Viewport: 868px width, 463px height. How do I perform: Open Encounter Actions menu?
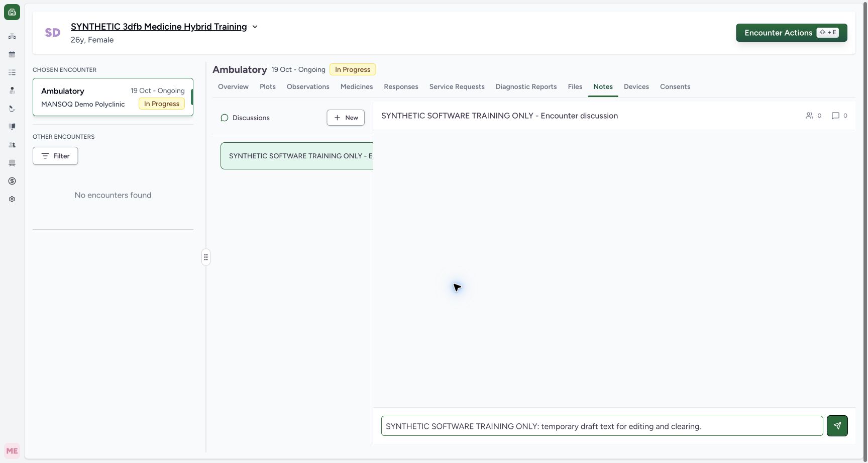click(792, 33)
